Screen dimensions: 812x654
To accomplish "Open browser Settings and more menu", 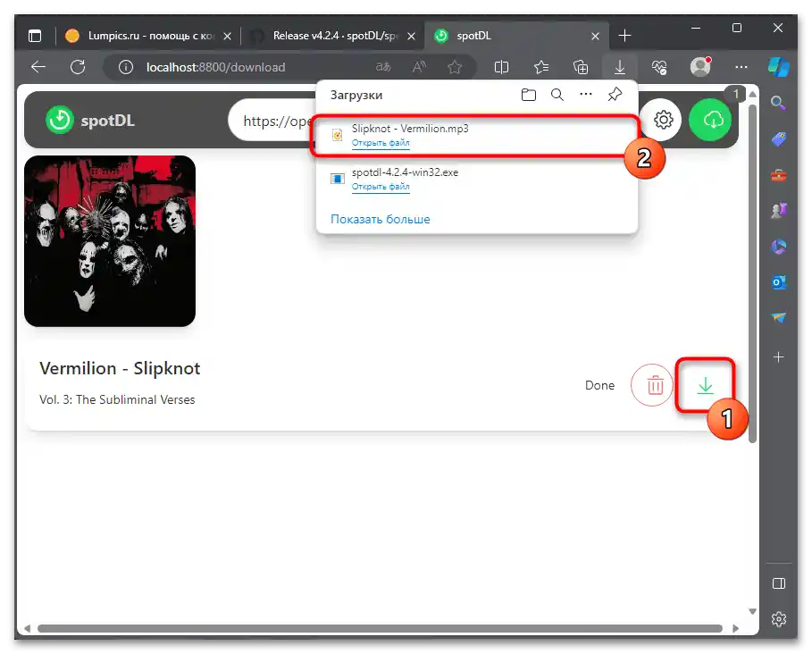I will point(741,67).
